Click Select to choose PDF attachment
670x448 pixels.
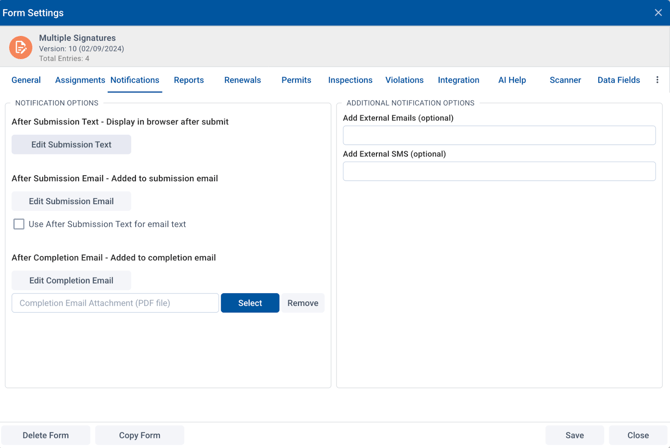coord(250,303)
